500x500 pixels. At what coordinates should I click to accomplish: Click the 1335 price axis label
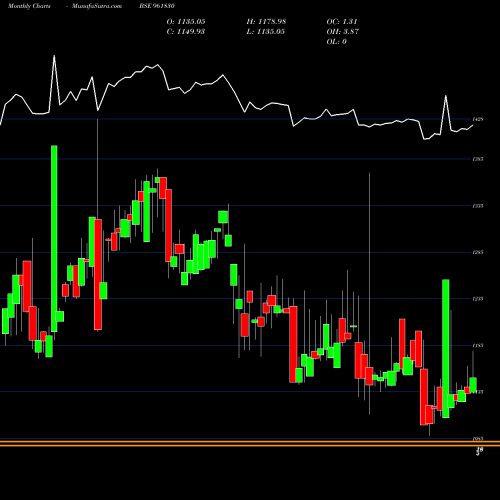pyautogui.click(x=478, y=206)
